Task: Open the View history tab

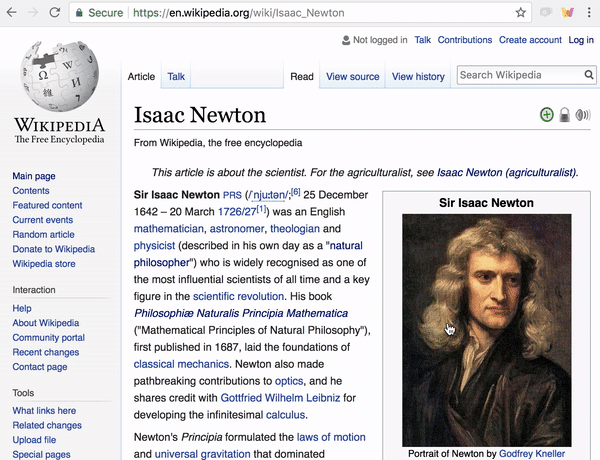Action: [418, 77]
